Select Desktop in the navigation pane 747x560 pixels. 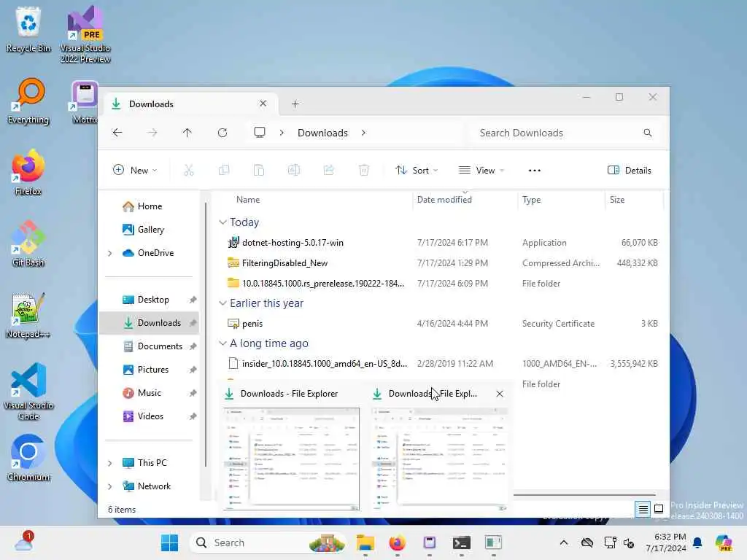pos(145,300)
